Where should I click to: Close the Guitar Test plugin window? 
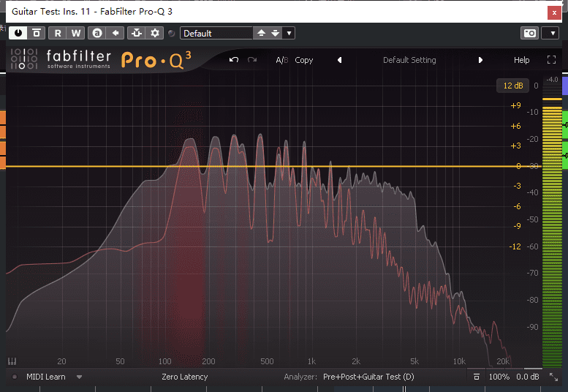tap(554, 12)
